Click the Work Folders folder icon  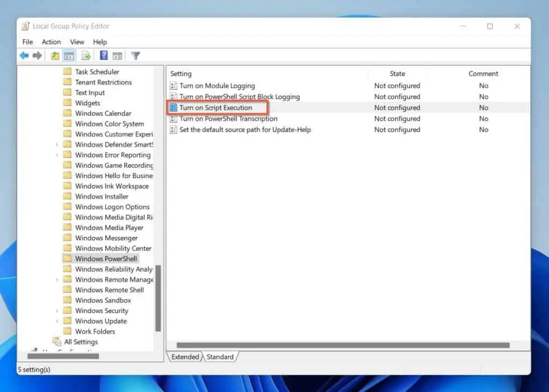67,331
